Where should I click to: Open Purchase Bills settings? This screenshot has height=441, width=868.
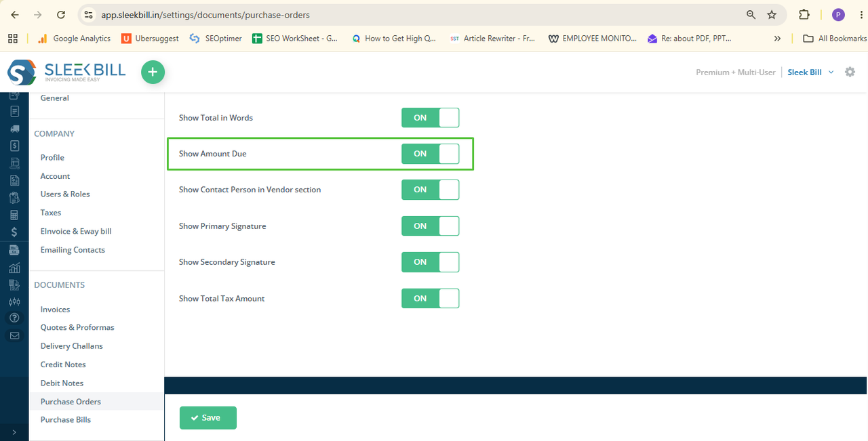point(66,419)
